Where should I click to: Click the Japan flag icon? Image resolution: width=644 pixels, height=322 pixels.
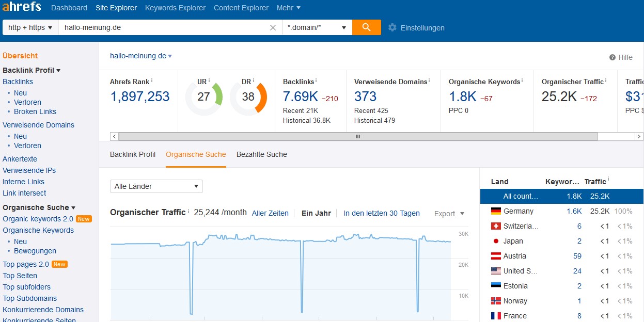(496, 241)
